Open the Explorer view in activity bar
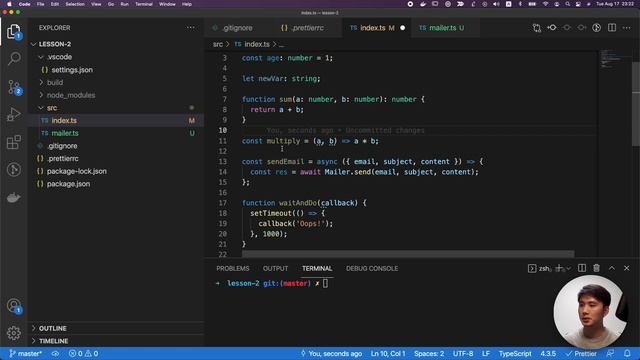The height and width of the screenshot is (360, 640). pyautogui.click(x=13, y=31)
